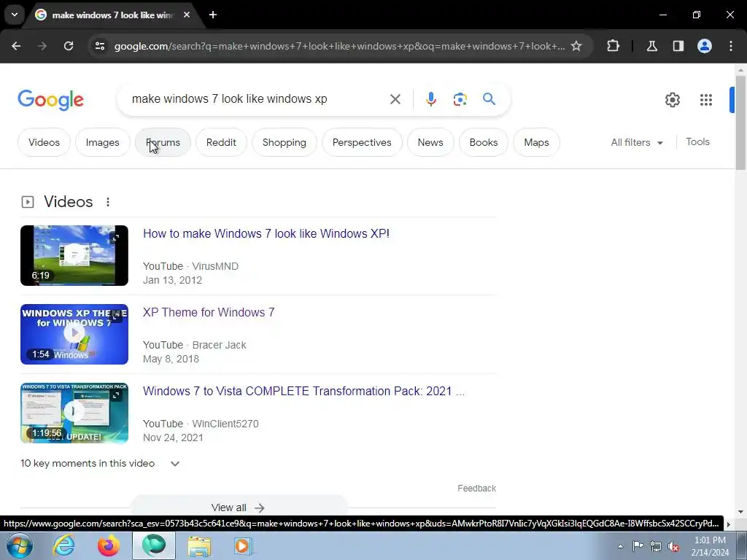The height and width of the screenshot is (560, 747).
Task: Open the tab search dropdown arrow
Action: pos(15,15)
